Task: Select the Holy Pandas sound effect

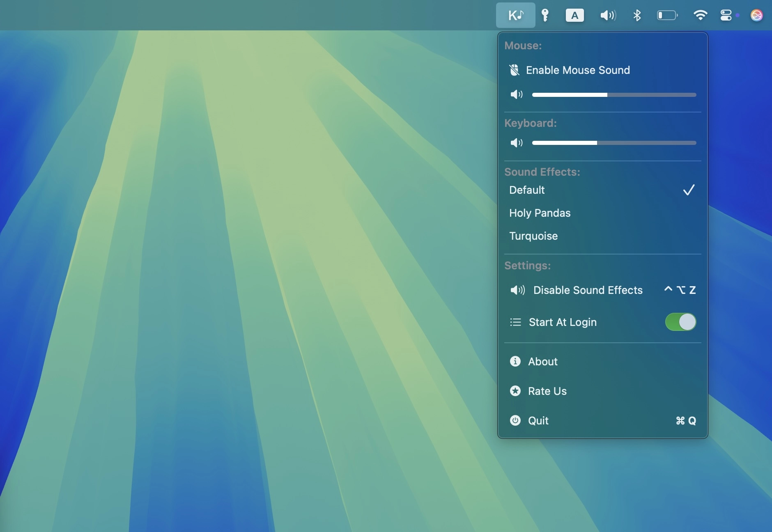Action: pyautogui.click(x=540, y=213)
